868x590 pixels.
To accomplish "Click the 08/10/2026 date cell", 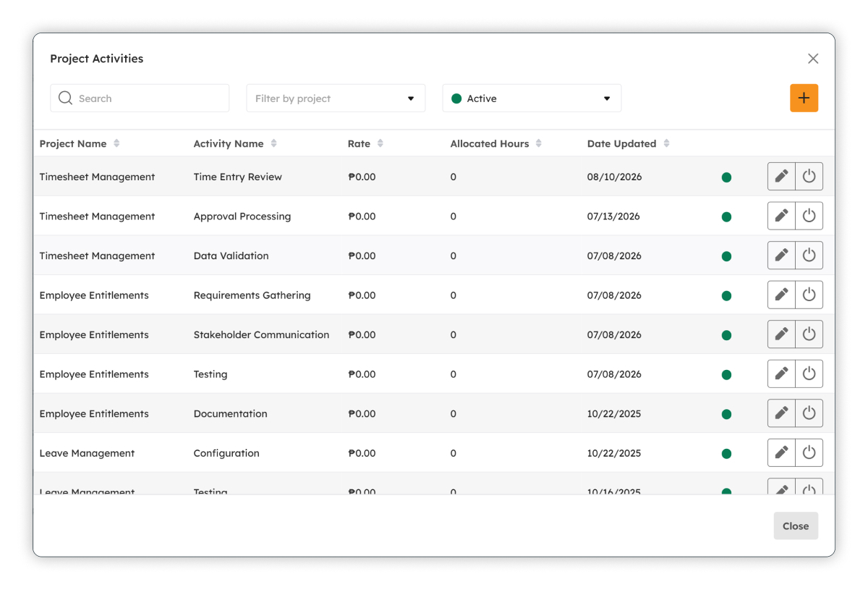I will (614, 177).
